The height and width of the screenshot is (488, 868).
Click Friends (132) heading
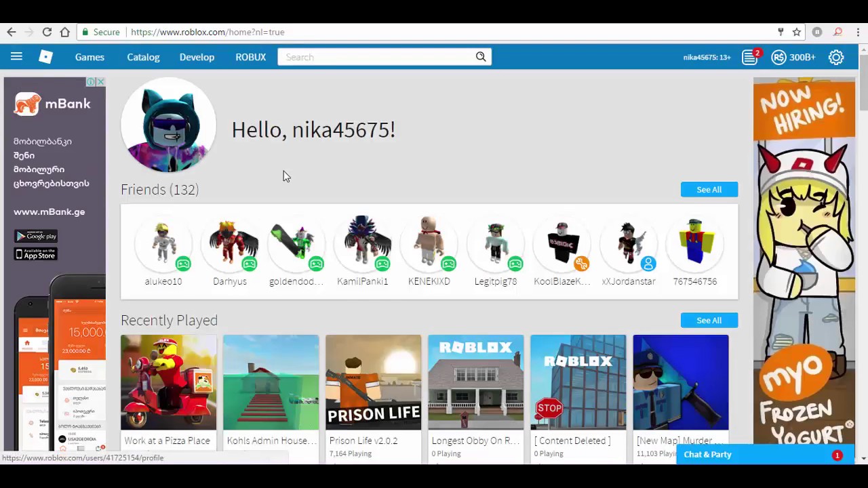pos(160,190)
